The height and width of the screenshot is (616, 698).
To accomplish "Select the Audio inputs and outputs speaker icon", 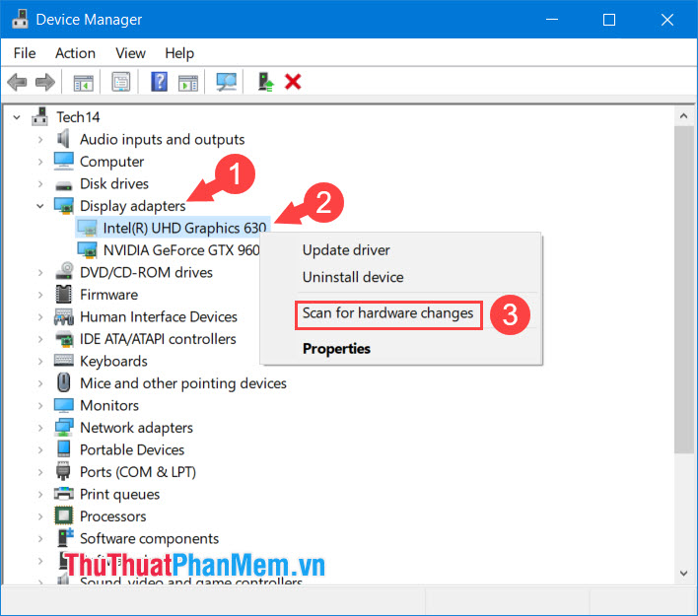I will (x=64, y=139).
